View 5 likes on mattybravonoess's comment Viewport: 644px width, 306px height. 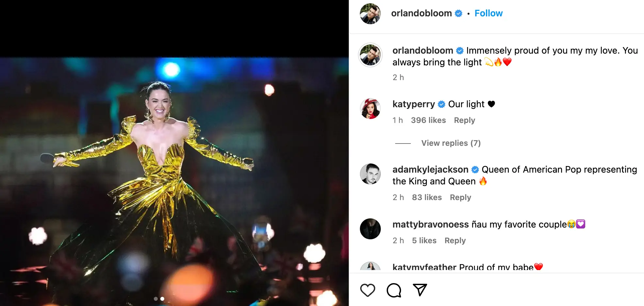(424, 241)
